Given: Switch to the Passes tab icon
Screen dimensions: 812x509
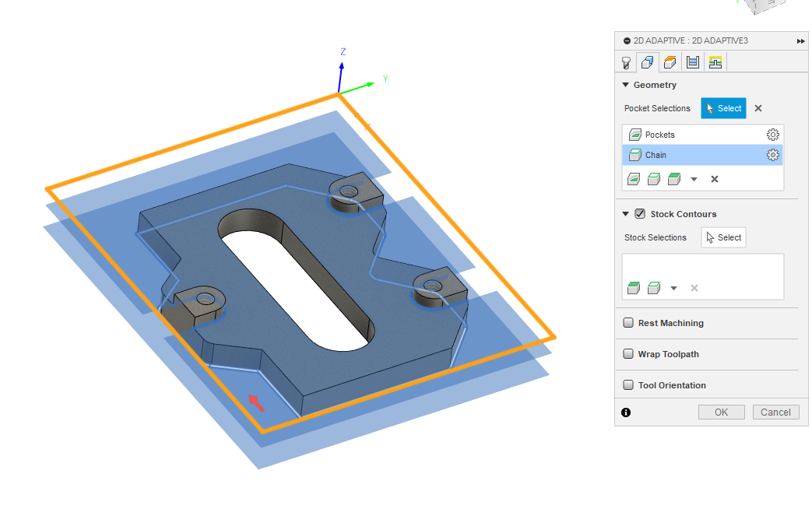Looking at the screenshot, I should pyautogui.click(x=692, y=61).
